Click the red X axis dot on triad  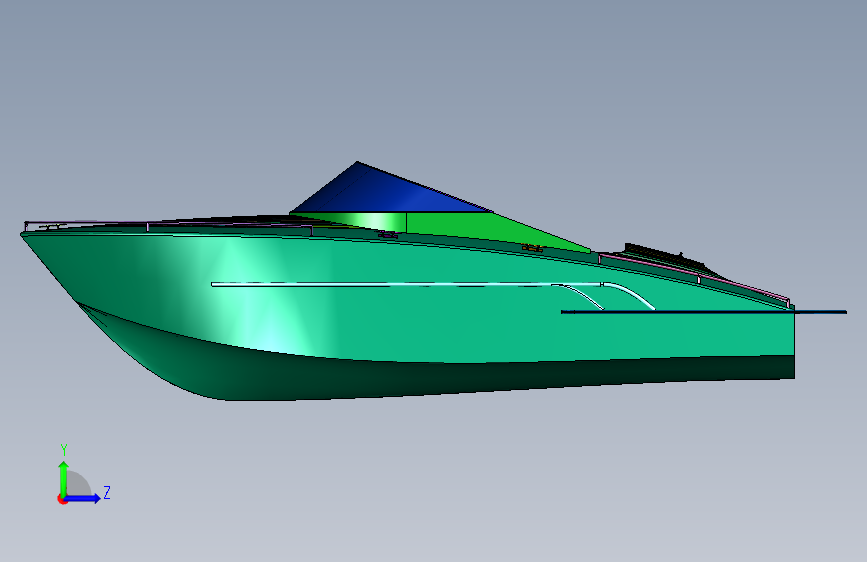pos(61,499)
